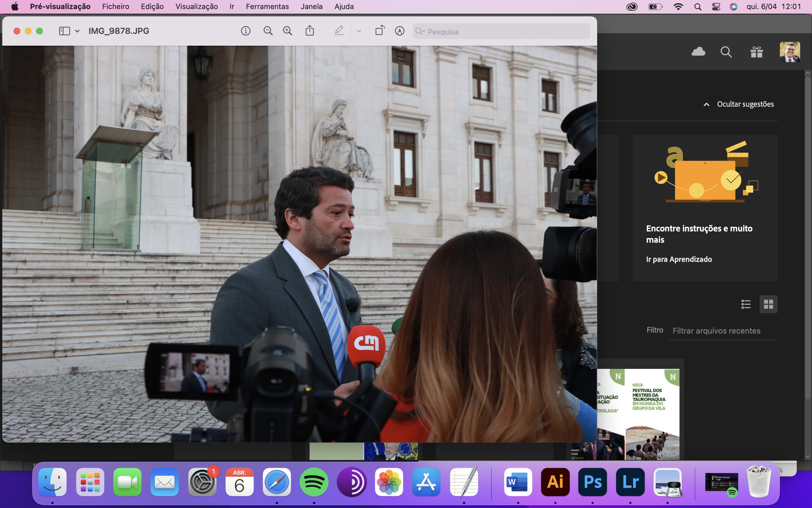Image resolution: width=812 pixels, height=508 pixels.
Task: Click the Ir para Aprendizado link
Action: pyautogui.click(x=679, y=259)
